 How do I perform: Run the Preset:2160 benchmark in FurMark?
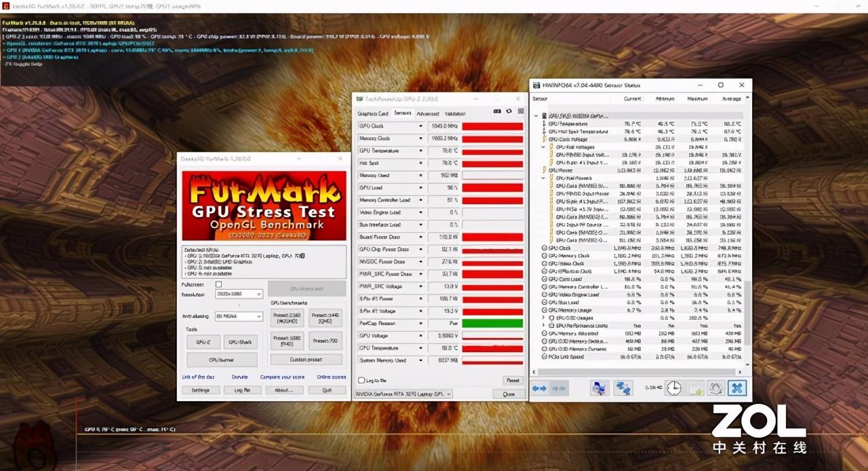[288, 318]
